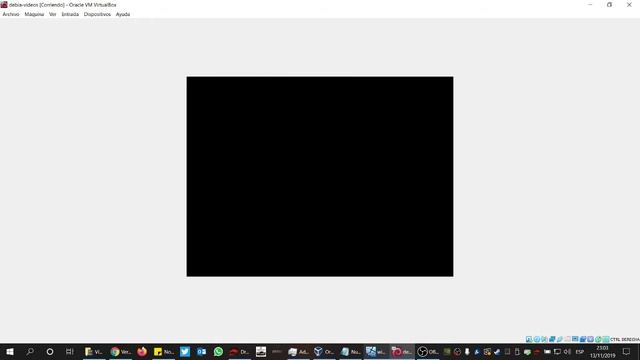Image resolution: width=640 pixels, height=360 pixels.
Task: Switch to OBS Studio in the taskbar
Action: (x=428, y=351)
